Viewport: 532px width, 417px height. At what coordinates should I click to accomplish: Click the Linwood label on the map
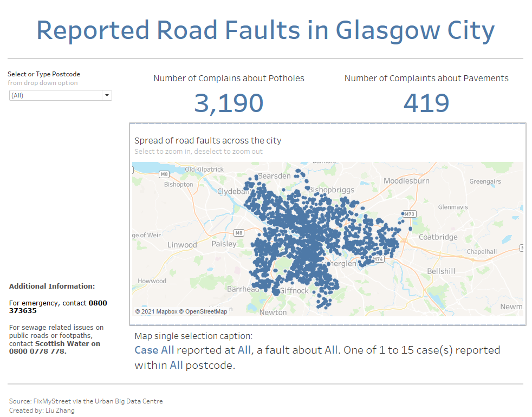[182, 245]
